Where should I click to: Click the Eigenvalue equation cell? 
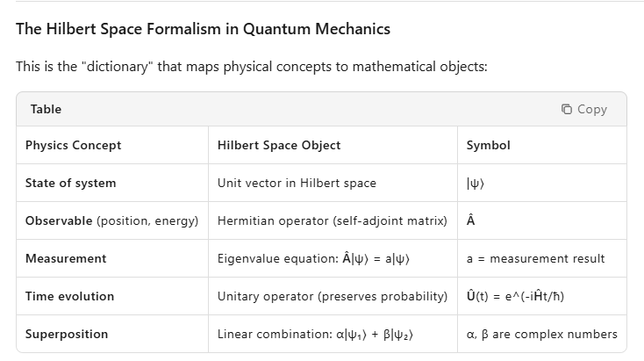pyautogui.click(x=313, y=258)
